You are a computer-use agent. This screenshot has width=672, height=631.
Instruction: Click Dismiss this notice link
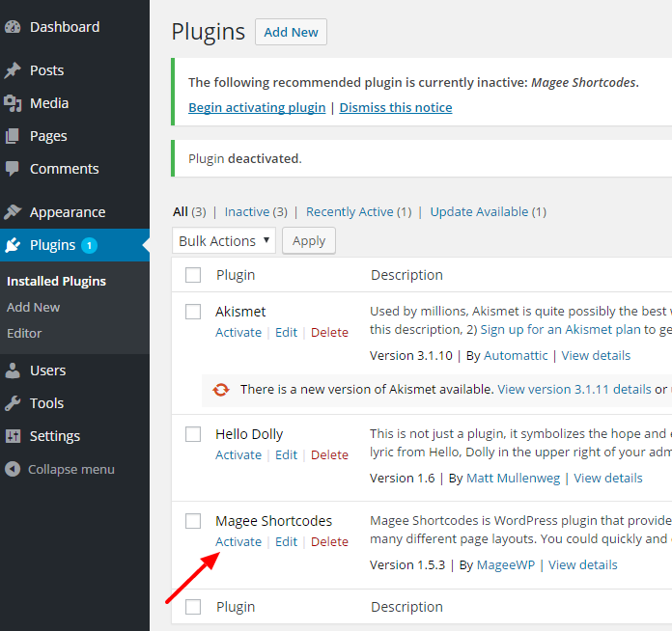point(396,107)
